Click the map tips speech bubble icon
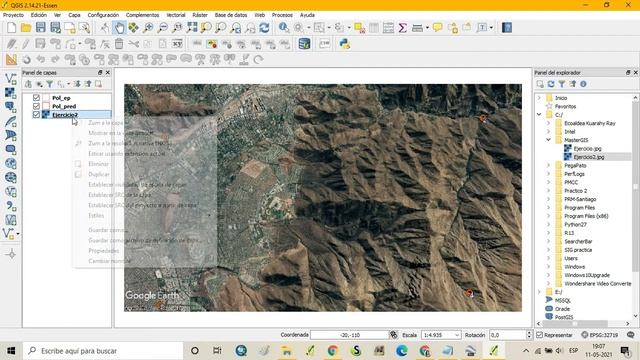Image resolution: width=640 pixels, height=360 pixels. pyautogui.click(x=437, y=28)
